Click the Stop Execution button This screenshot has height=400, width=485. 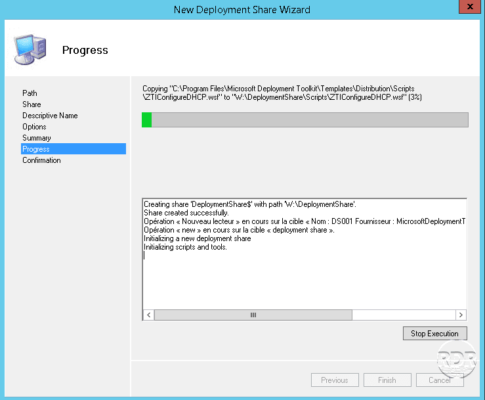(x=435, y=333)
